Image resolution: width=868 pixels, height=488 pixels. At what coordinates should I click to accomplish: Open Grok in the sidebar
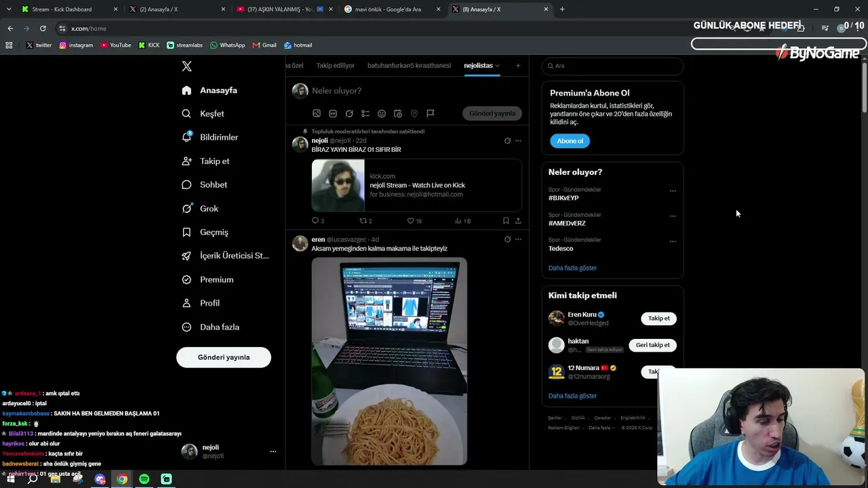coord(200,208)
